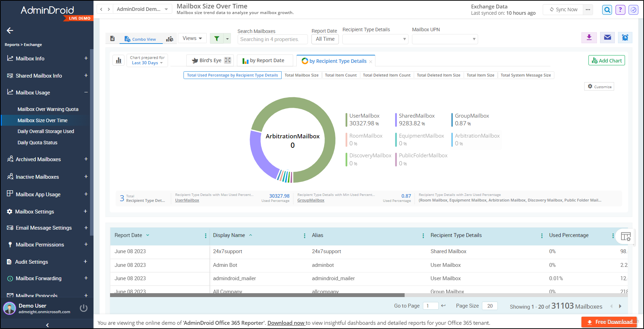644x329 pixels.
Task: Toggle the UserMailbox legend series
Action: click(364, 119)
